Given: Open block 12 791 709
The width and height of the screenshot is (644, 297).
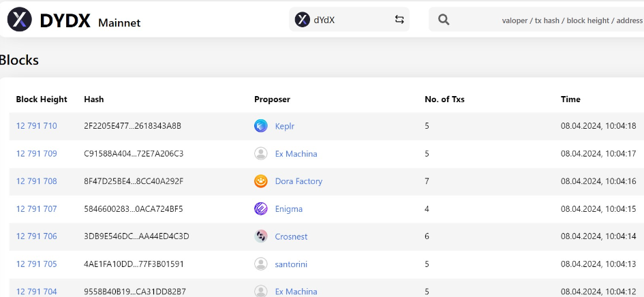Looking at the screenshot, I should (37, 154).
